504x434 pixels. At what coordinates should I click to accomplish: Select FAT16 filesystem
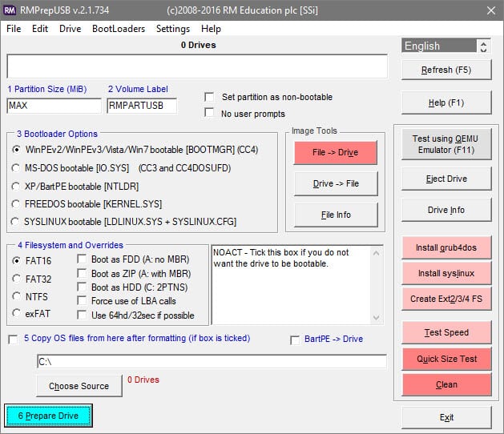(16, 260)
